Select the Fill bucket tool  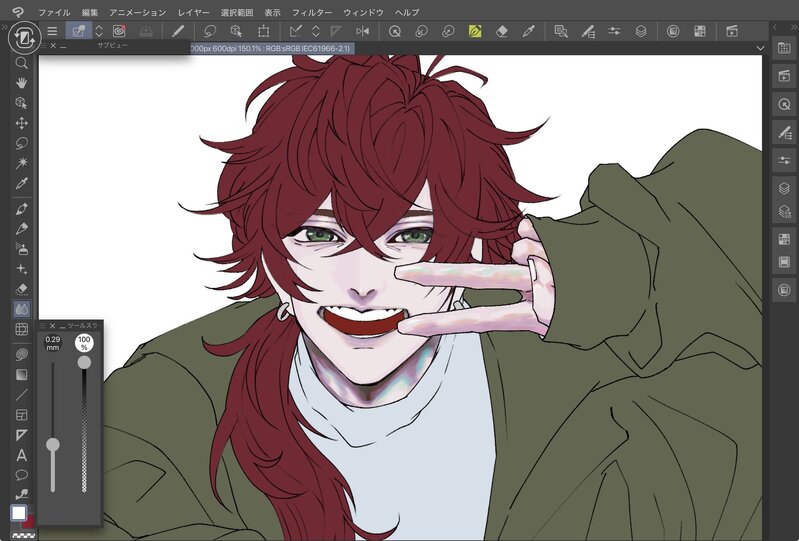click(21, 355)
